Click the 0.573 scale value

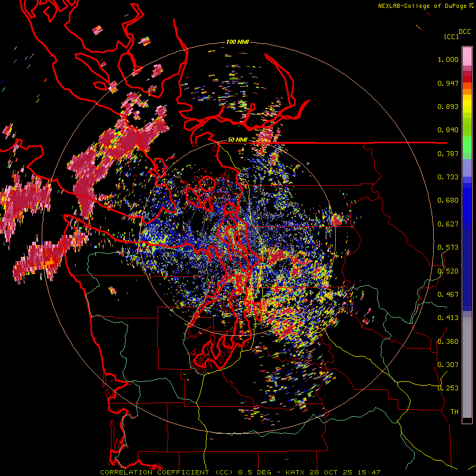[x=448, y=248]
